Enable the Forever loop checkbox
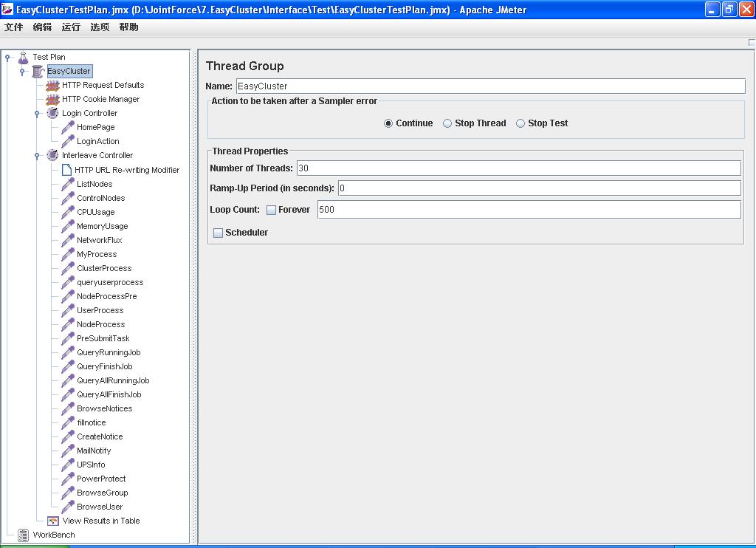The height and width of the screenshot is (548, 756). click(x=272, y=210)
